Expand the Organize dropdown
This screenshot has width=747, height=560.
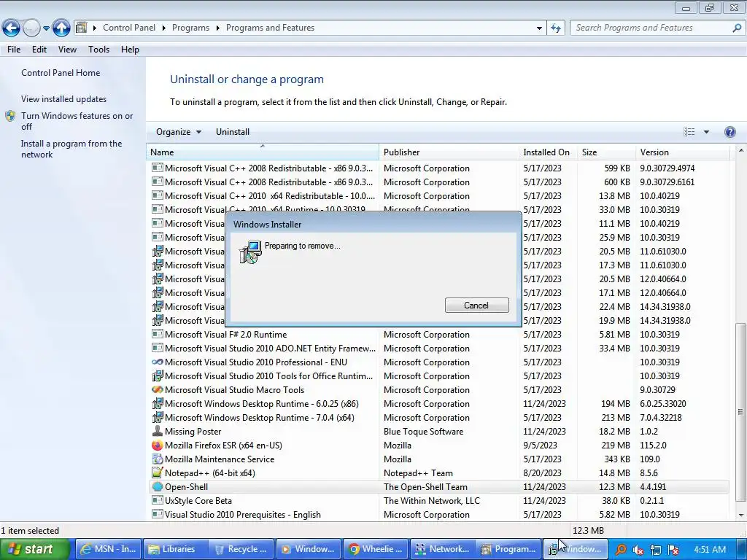(x=179, y=132)
